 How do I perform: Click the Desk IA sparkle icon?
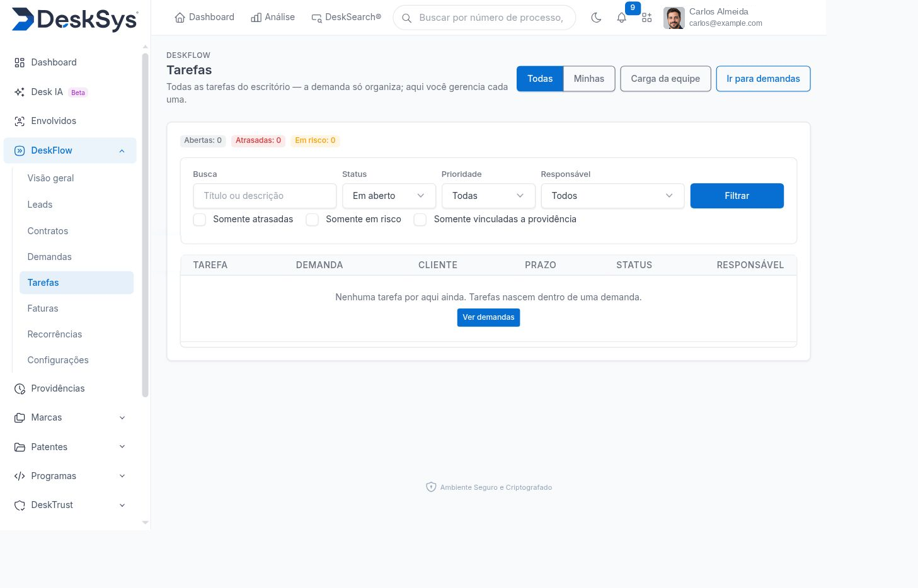pyautogui.click(x=20, y=92)
